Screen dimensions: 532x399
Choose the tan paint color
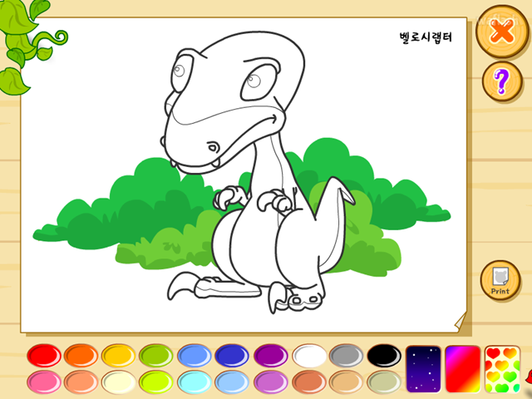[346, 382]
